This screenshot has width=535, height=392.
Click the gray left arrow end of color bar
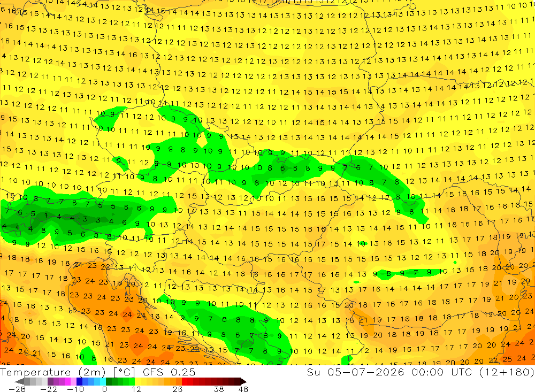20,381
